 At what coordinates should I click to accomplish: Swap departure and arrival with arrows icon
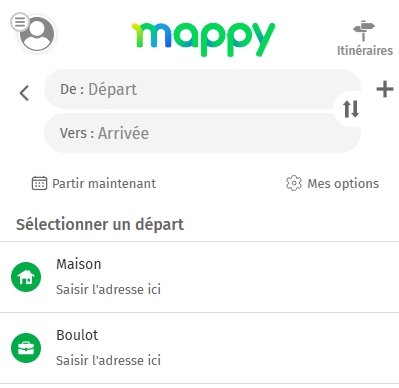(x=351, y=109)
